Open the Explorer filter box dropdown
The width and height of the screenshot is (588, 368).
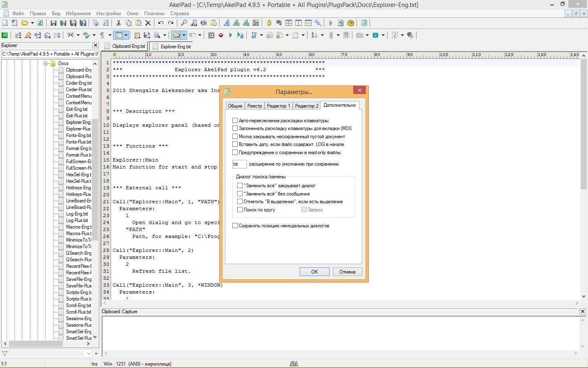coord(89,353)
